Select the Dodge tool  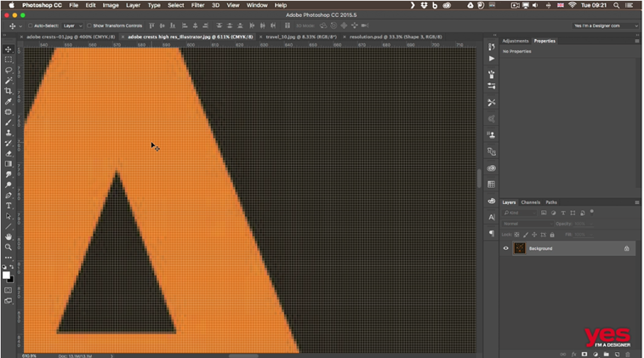9,185
